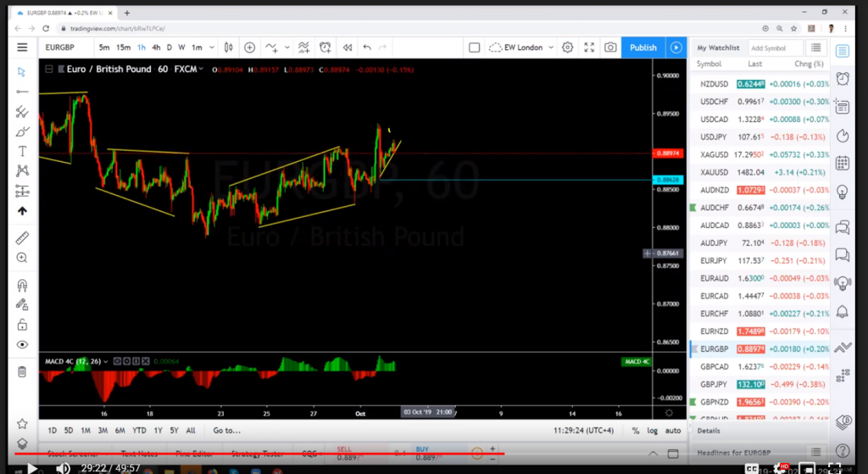Open the watchlist list options menu

[816, 47]
